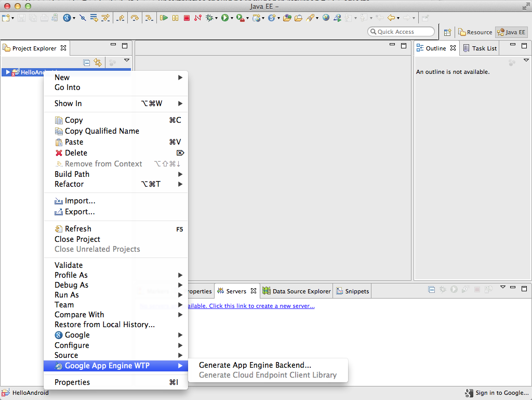Click the Disconnect debug icon
This screenshot has height=400, width=532.
[198, 18]
